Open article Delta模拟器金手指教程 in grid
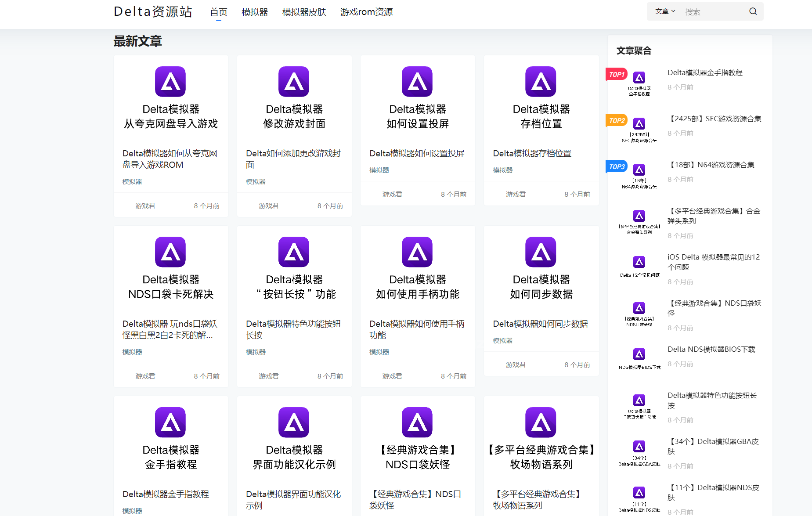The width and height of the screenshot is (812, 516). (x=166, y=494)
